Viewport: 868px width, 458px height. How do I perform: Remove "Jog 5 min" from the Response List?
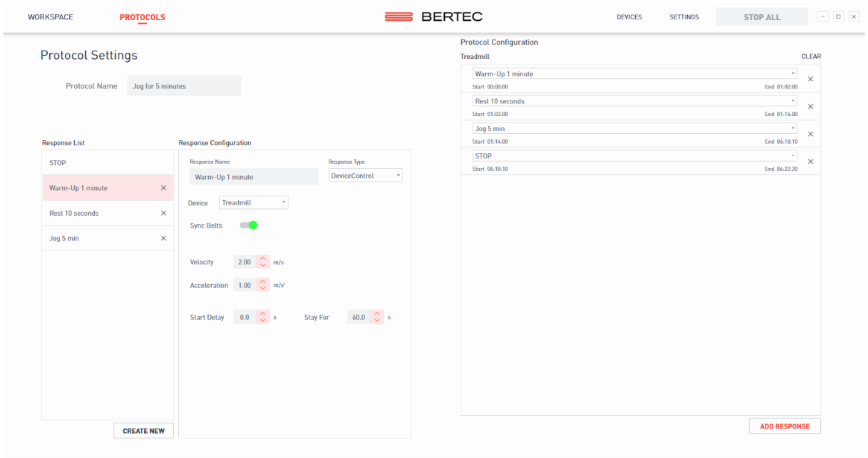(x=163, y=238)
